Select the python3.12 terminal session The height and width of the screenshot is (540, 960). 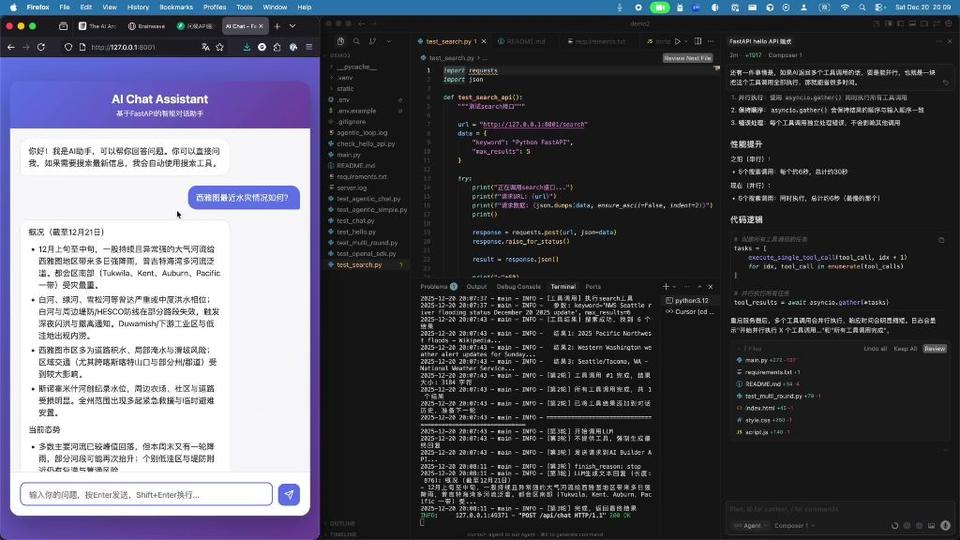[x=689, y=301]
